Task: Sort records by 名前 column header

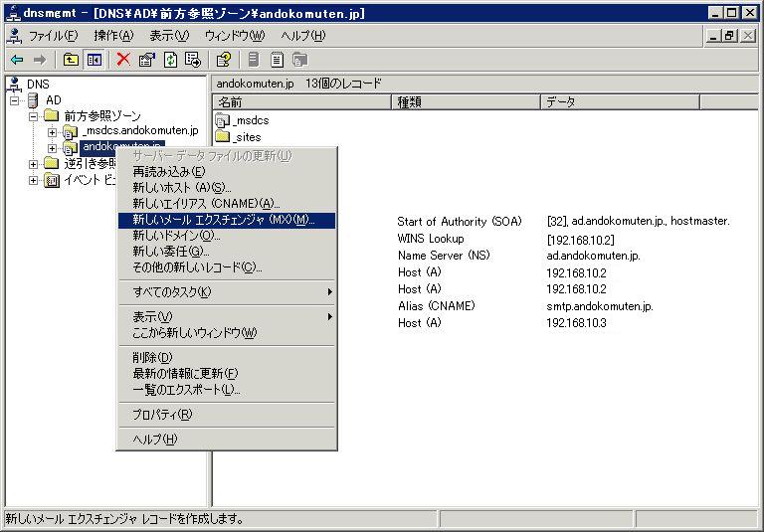Action: click(x=302, y=102)
